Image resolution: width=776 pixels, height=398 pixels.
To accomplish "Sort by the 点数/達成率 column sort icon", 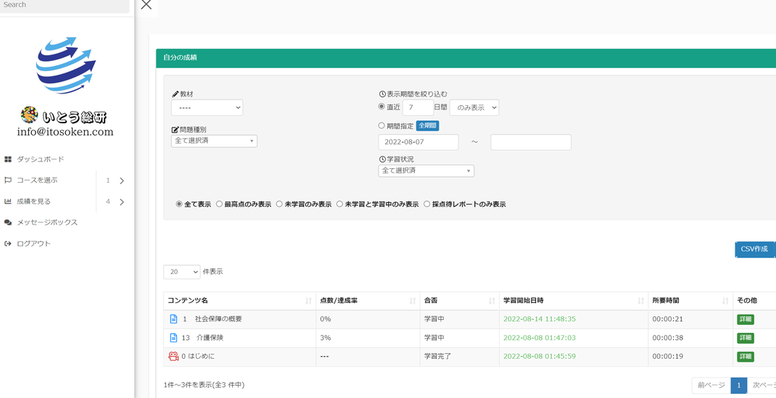I will [x=413, y=301].
